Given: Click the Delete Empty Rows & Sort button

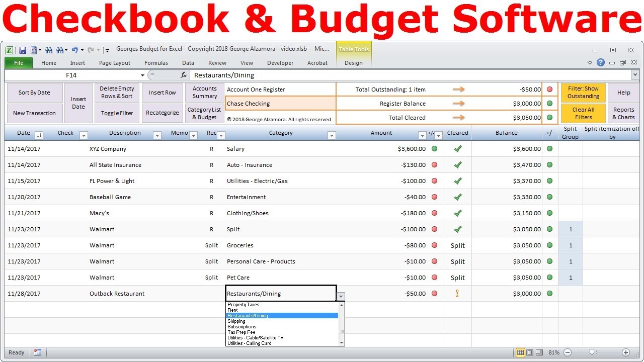Looking at the screenshot, I should coord(117,93).
